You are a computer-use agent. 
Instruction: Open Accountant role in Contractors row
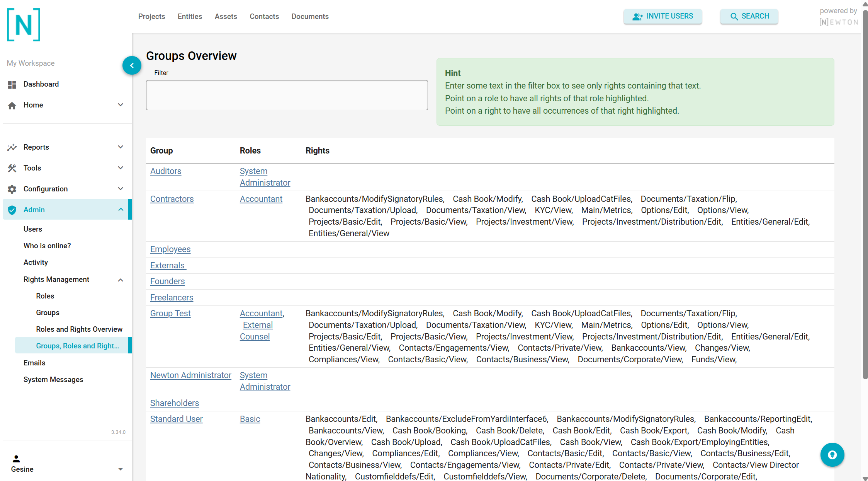(261, 199)
